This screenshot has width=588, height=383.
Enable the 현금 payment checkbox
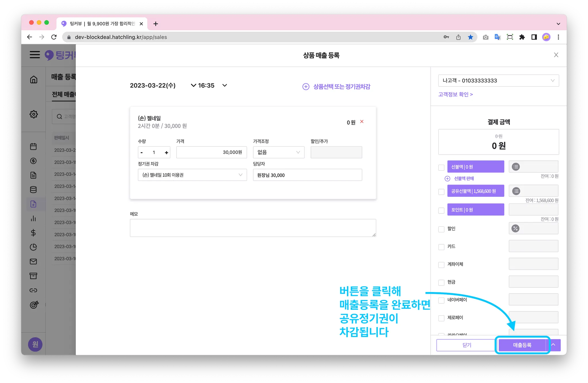tap(441, 283)
